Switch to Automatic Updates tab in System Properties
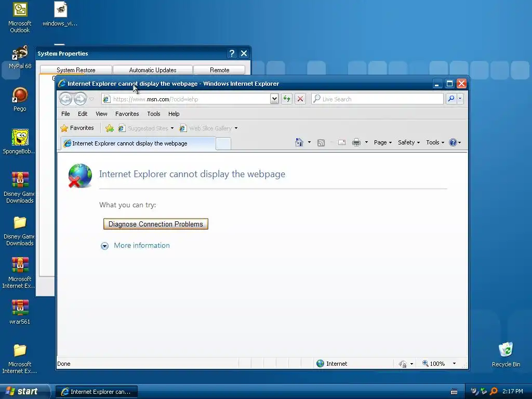The height and width of the screenshot is (399, 532). pyautogui.click(x=153, y=70)
